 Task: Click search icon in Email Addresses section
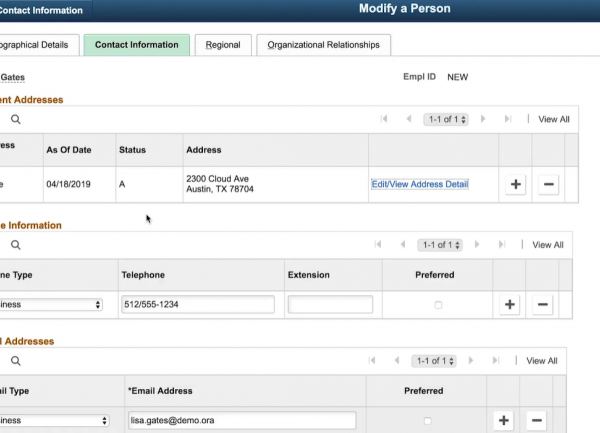pos(16,361)
